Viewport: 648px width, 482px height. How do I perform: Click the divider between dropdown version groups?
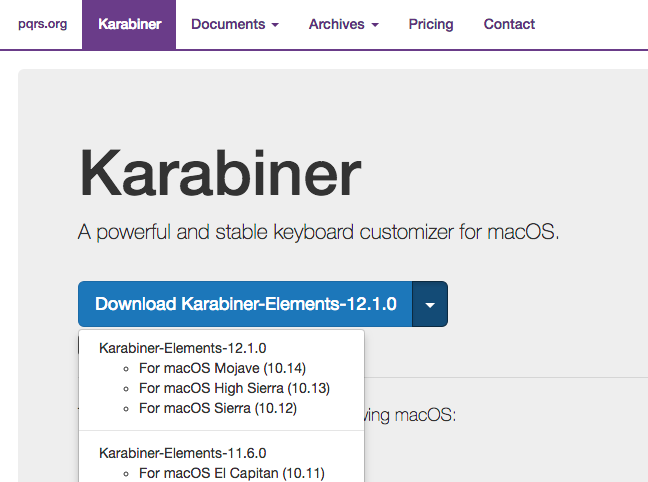pyautogui.click(x=221, y=430)
